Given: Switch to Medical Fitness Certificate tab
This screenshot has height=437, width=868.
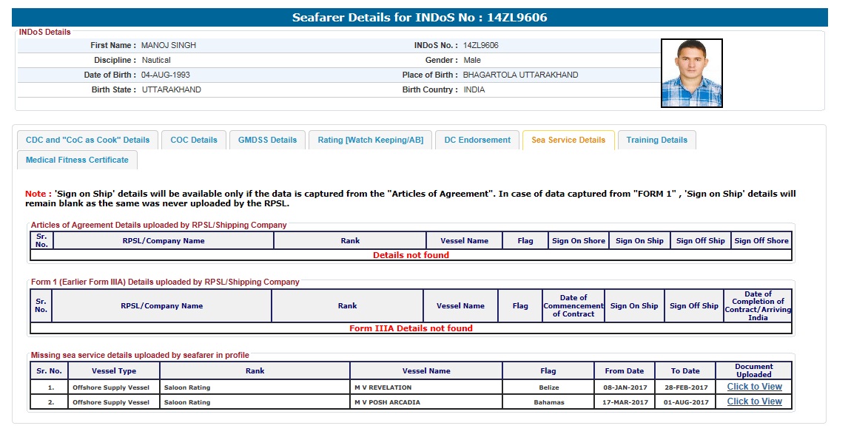Looking at the screenshot, I should (x=77, y=160).
